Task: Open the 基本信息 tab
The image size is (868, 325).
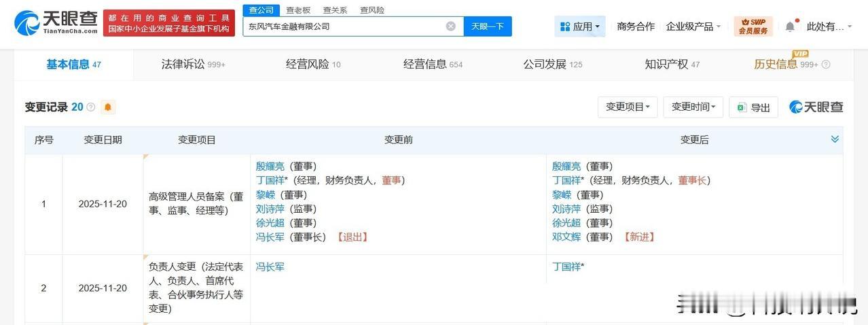Action: (73, 65)
